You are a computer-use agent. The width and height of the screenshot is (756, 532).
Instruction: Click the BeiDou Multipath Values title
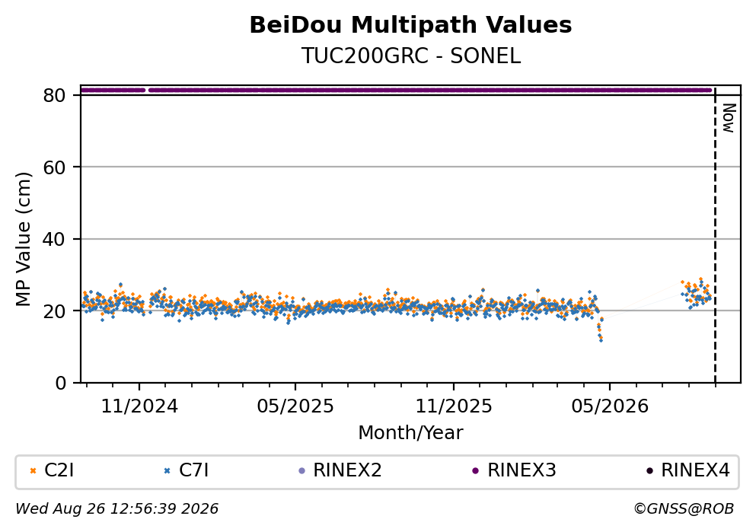(x=410, y=25)
